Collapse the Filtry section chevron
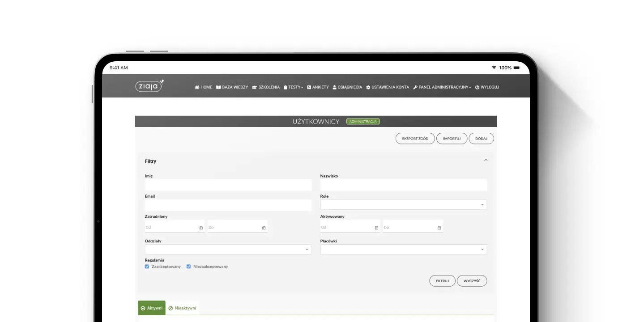The height and width of the screenshot is (322, 644). 486,160
